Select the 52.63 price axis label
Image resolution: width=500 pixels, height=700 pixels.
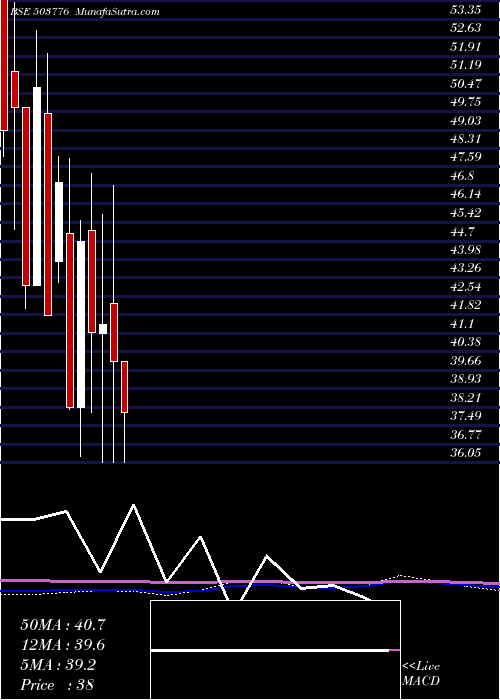[x=466, y=28]
